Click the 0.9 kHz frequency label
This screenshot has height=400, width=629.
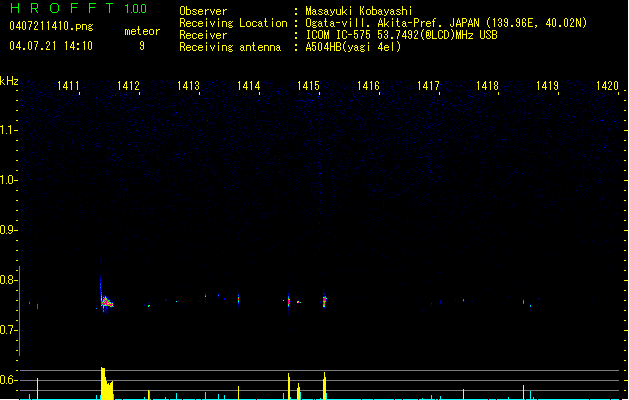(8, 230)
